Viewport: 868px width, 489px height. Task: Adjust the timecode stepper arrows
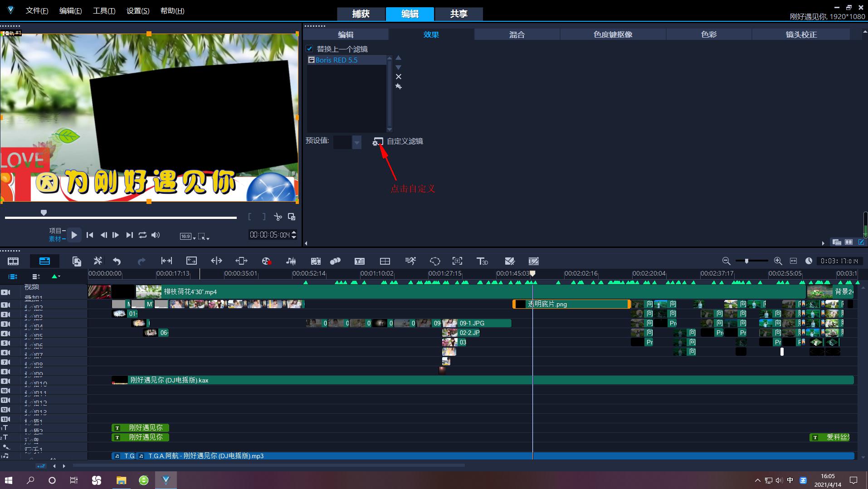(294, 234)
